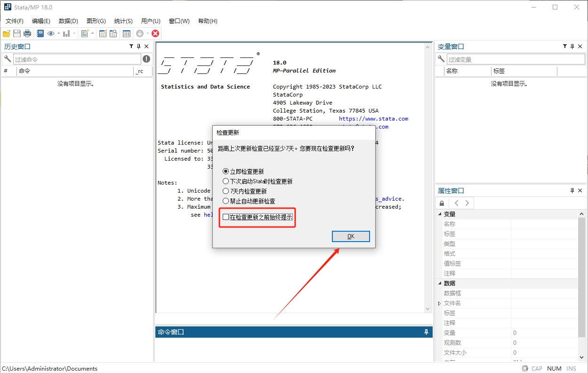Click the lock icon in Properties window

click(442, 203)
